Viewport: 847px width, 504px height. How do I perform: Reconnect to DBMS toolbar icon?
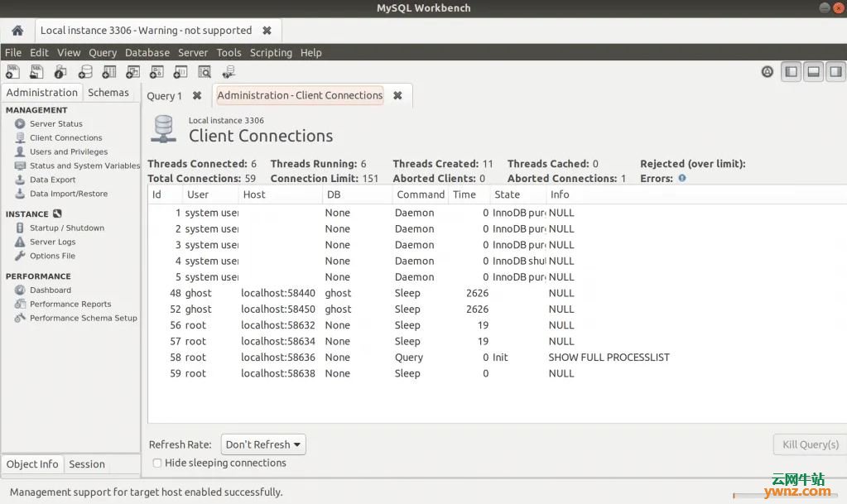click(x=229, y=72)
